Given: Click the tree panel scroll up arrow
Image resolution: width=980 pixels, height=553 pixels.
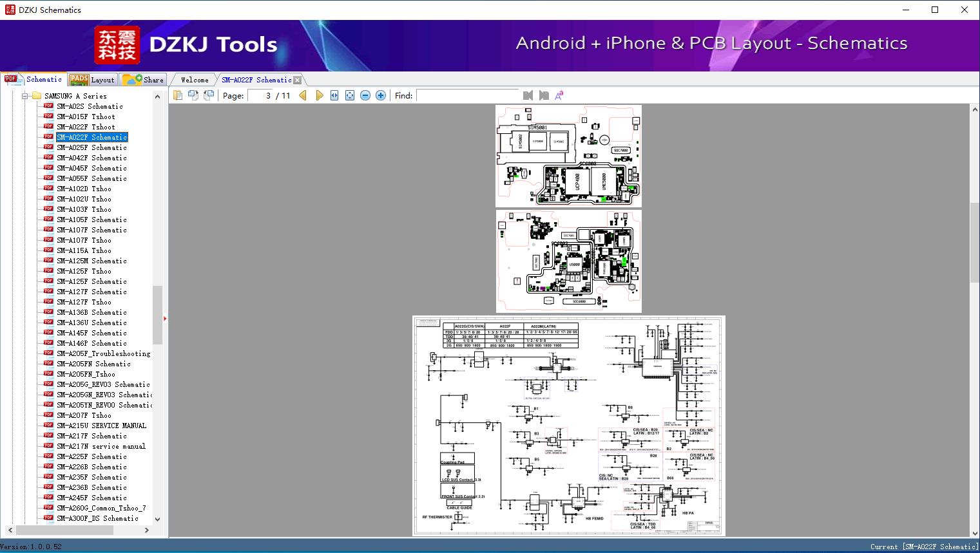Looking at the screenshot, I should (157, 97).
